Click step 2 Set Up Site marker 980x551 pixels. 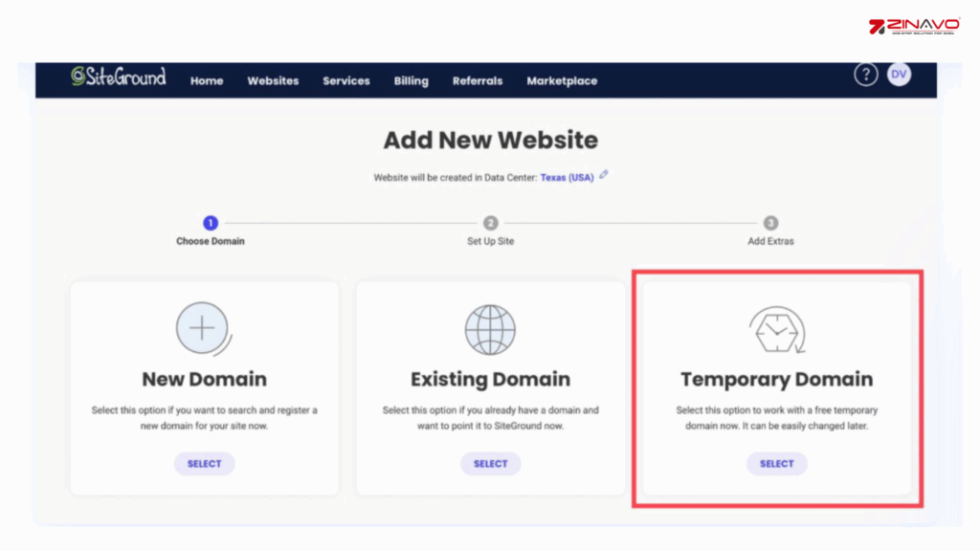(490, 223)
